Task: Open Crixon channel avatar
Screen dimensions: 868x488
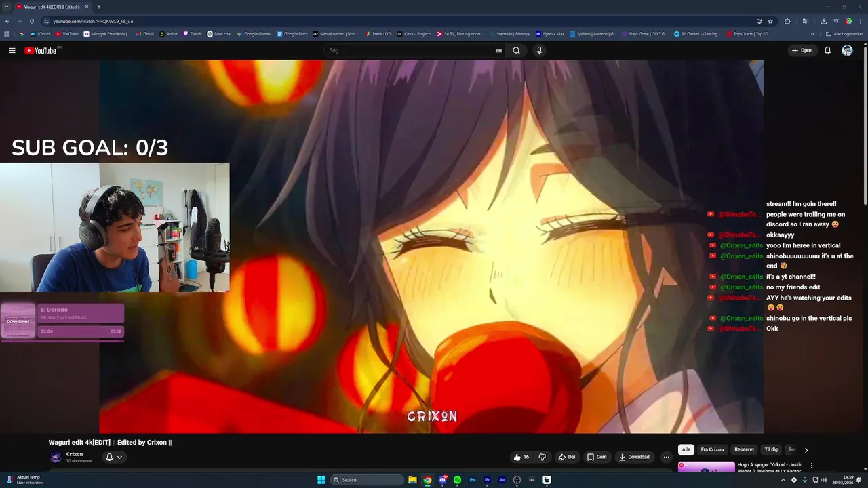Action: (56, 457)
